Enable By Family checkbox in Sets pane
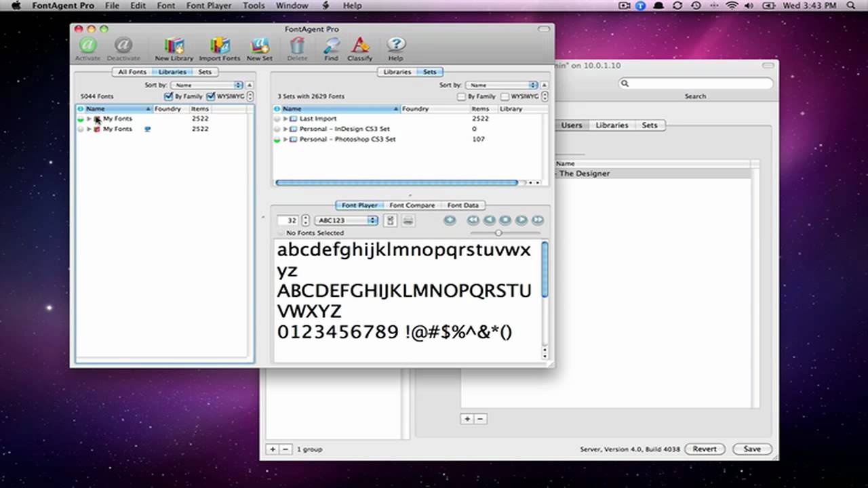This screenshot has height=488, width=868. point(462,96)
